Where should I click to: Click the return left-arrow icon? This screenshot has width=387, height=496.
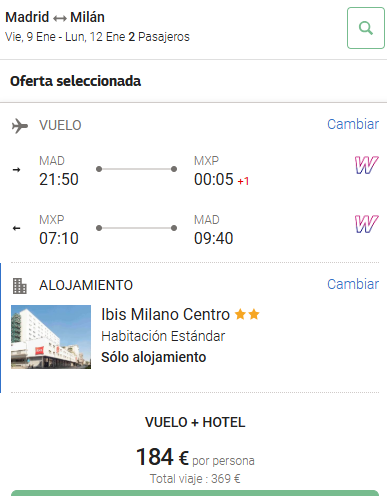[x=16, y=228]
